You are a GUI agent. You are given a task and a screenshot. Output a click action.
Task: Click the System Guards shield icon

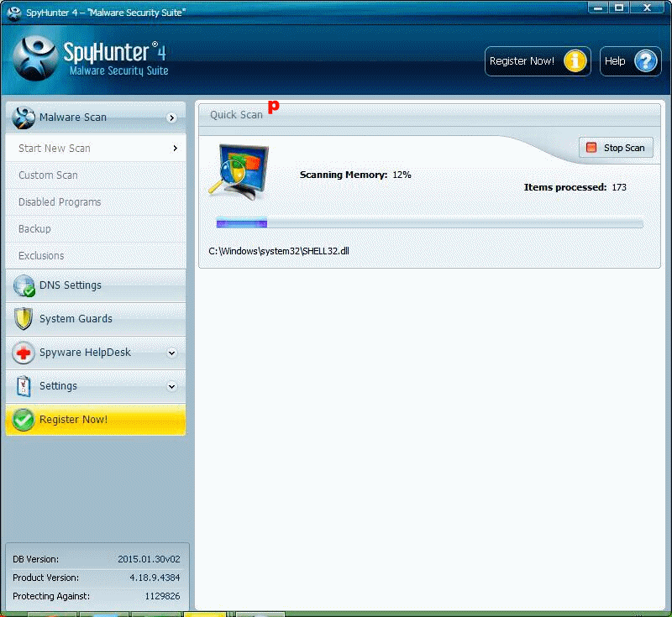pyautogui.click(x=24, y=319)
